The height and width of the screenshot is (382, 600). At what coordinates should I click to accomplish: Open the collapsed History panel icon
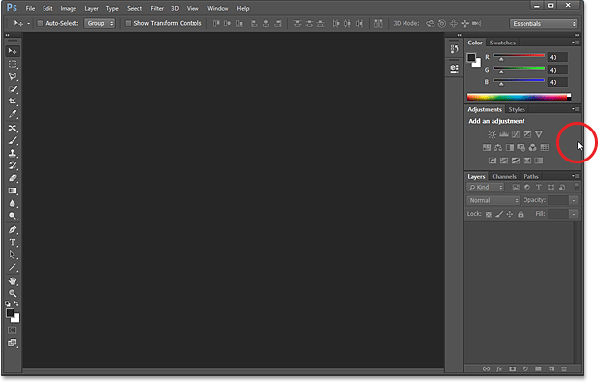pos(454,49)
